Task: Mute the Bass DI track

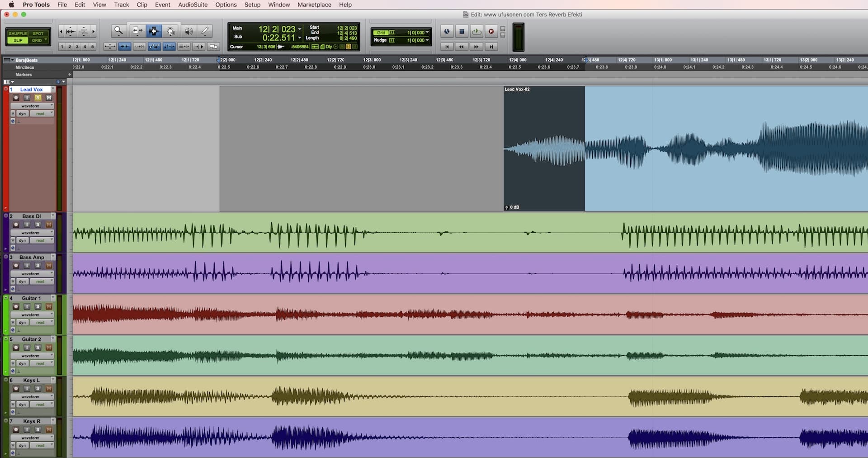Action: [49, 224]
